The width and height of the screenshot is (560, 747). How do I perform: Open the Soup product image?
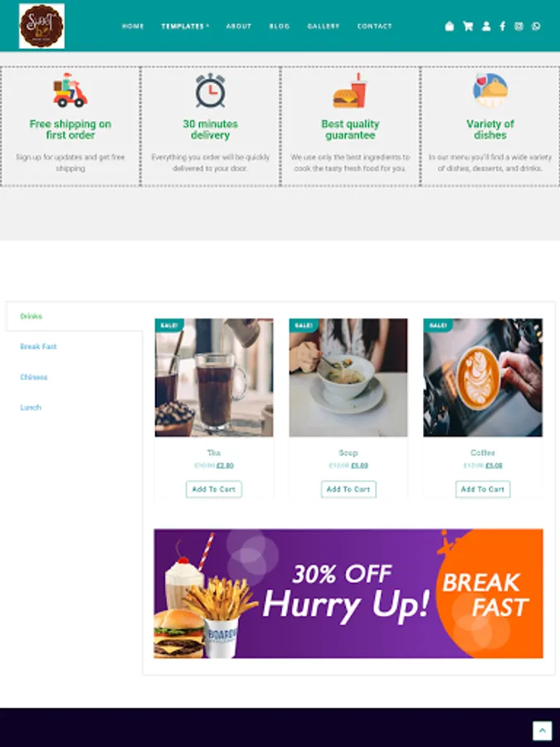click(x=348, y=378)
